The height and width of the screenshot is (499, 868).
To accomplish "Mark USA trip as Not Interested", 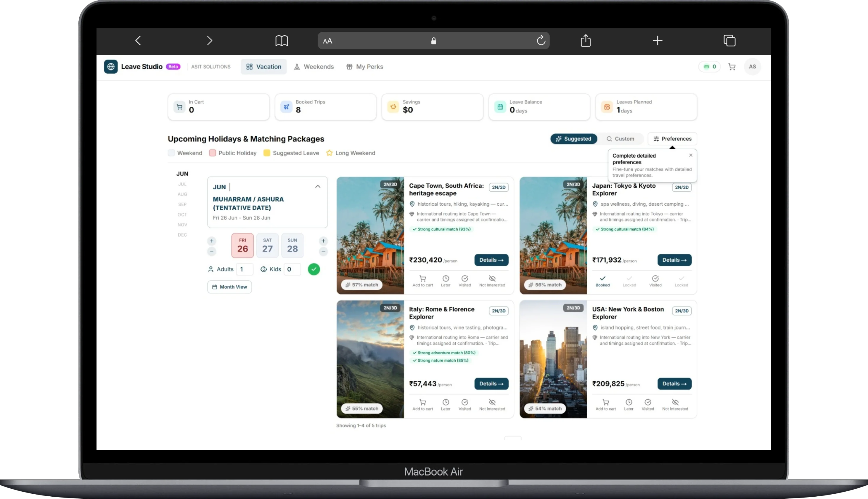I will [675, 404].
